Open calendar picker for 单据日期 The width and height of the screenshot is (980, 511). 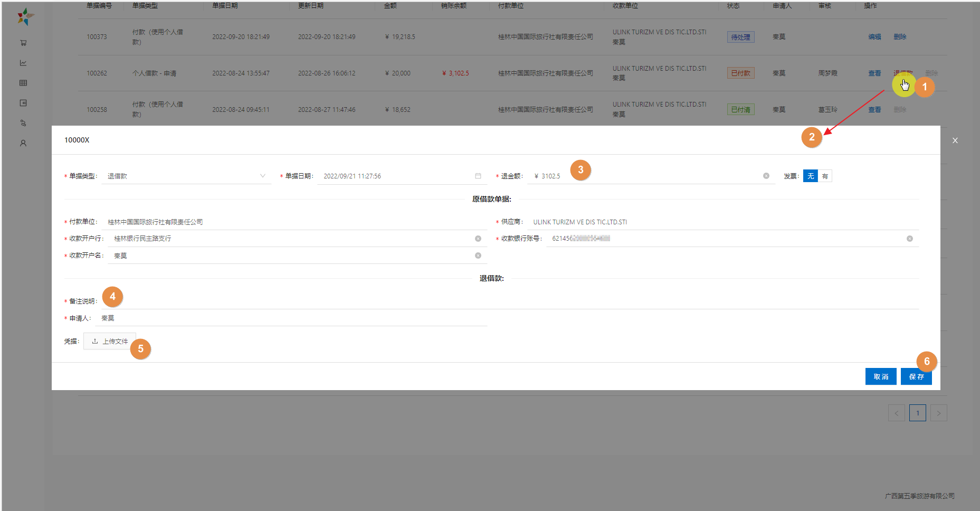[478, 176]
